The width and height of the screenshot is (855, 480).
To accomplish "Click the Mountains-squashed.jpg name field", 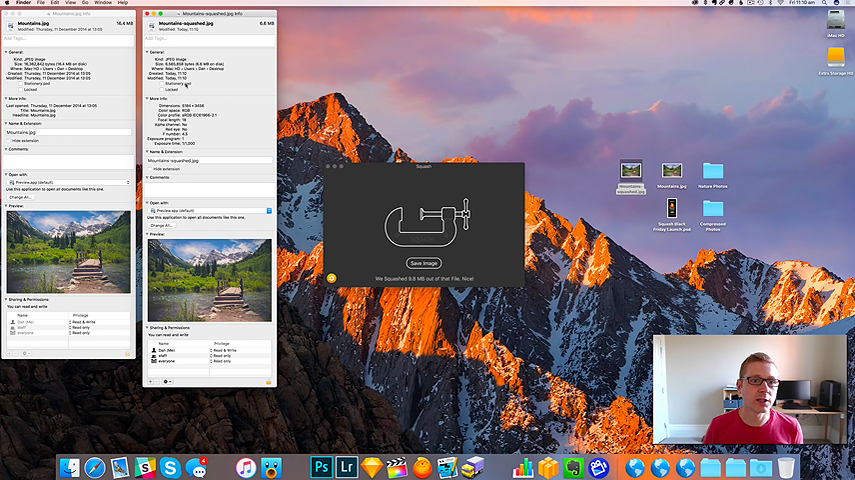I will [x=209, y=160].
